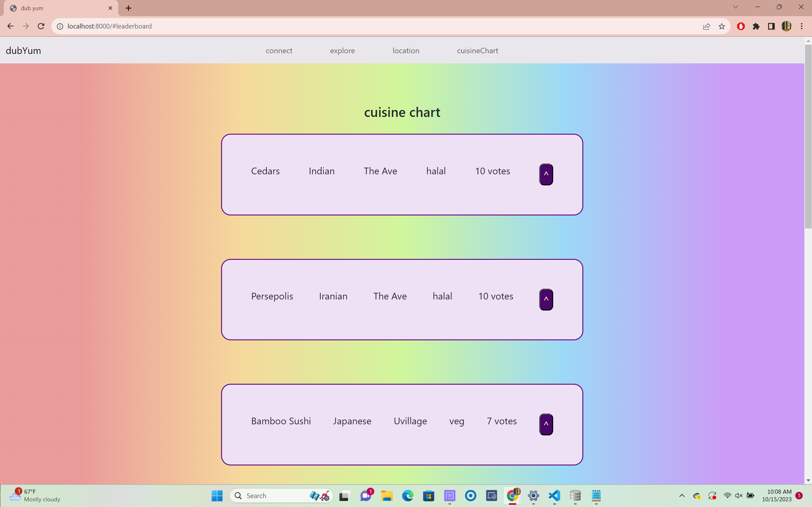Select cuisineChart in the navbar
The height and width of the screenshot is (507, 812).
[x=477, y=51]
